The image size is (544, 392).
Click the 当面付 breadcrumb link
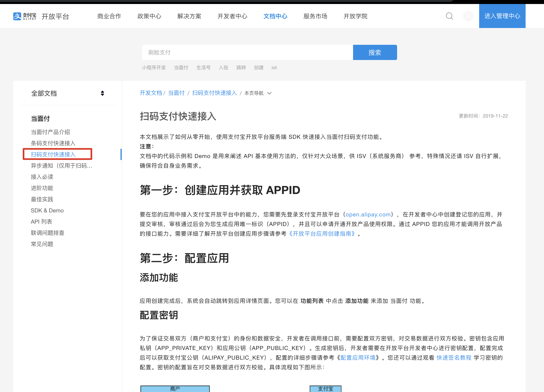click(176, 93)
